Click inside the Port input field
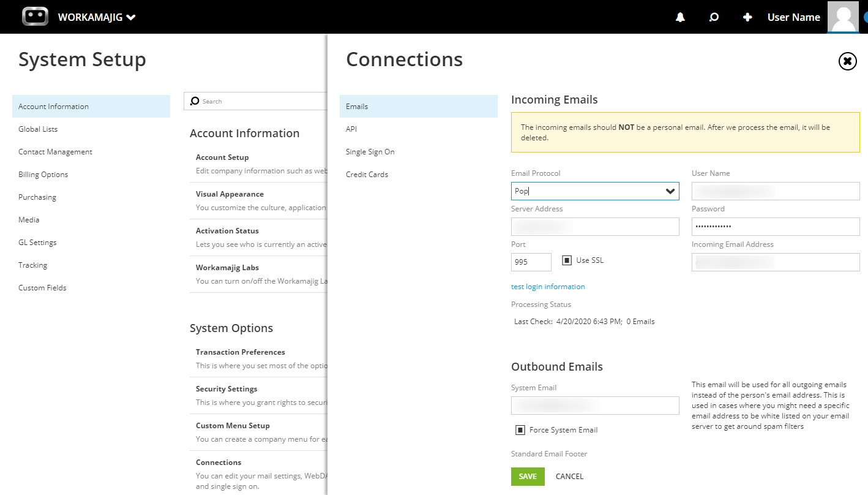 click(530, 262)
